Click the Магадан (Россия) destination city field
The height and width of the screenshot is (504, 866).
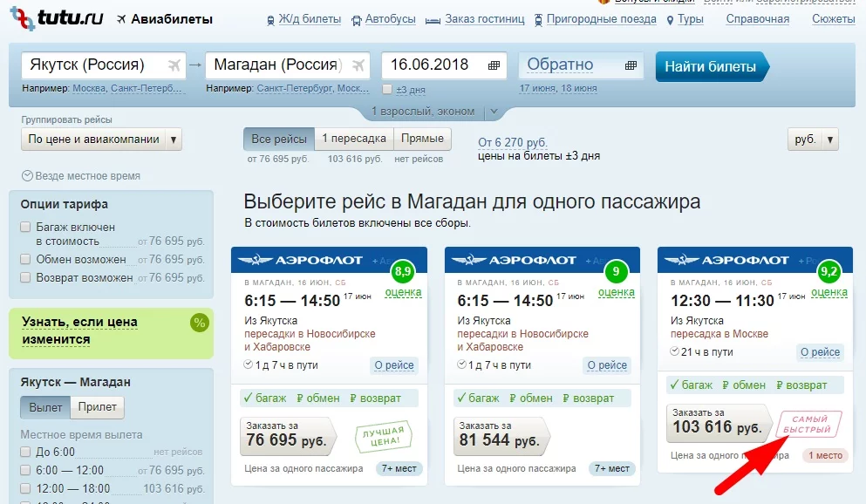click(288, 65)
